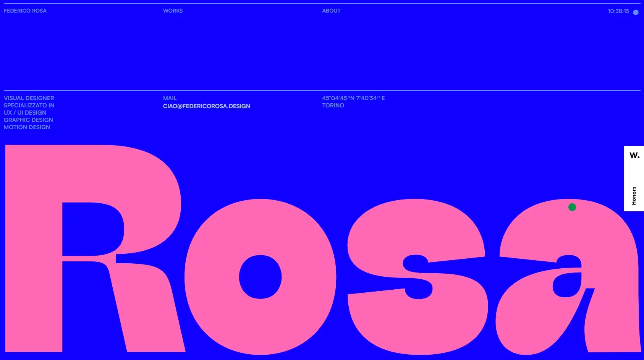Viewport: 644px width, 360px height.
Task: Click the GRAPHIC DESIGN text
Action: click(28, 120)
